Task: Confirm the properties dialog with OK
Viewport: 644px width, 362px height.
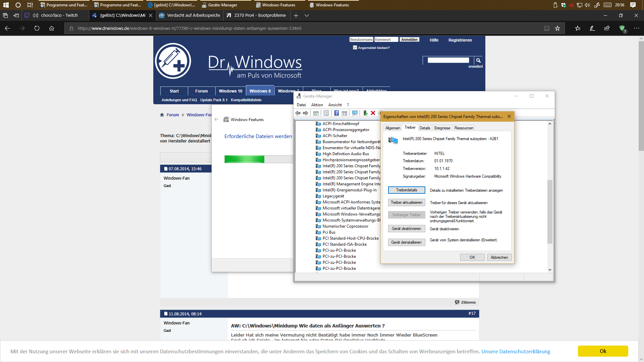Action: point(472,257)
